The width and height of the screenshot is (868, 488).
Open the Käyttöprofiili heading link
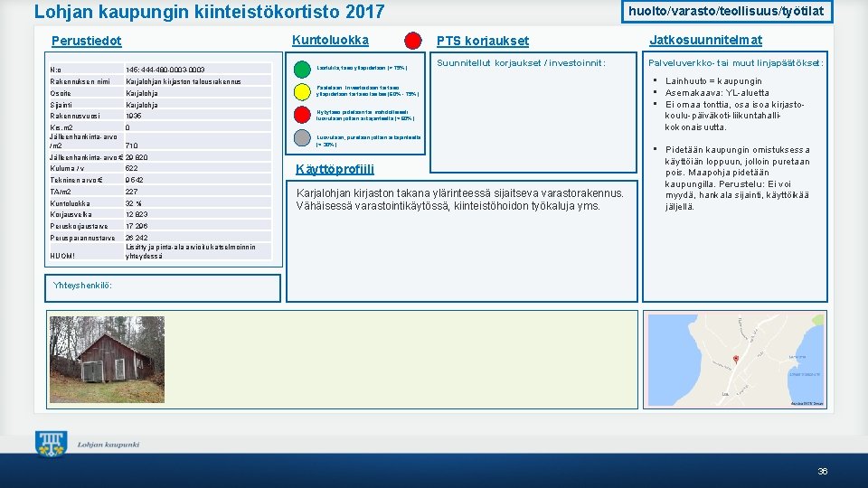click(x=335, y=169)
